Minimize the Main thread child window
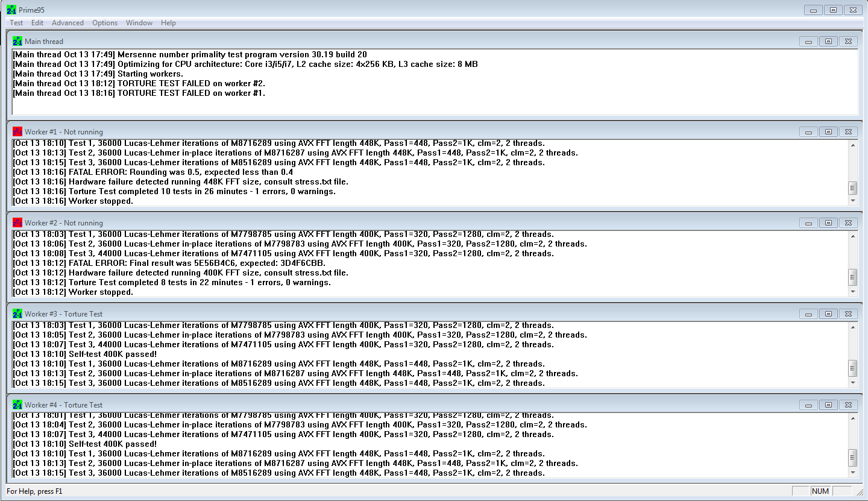868x501 pixels. pos(808,42)
